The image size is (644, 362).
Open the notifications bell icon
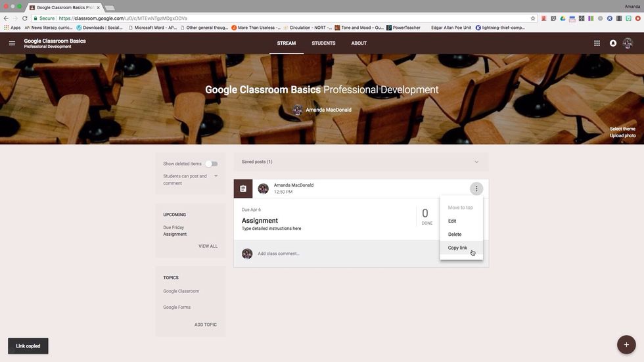(612, 43)
